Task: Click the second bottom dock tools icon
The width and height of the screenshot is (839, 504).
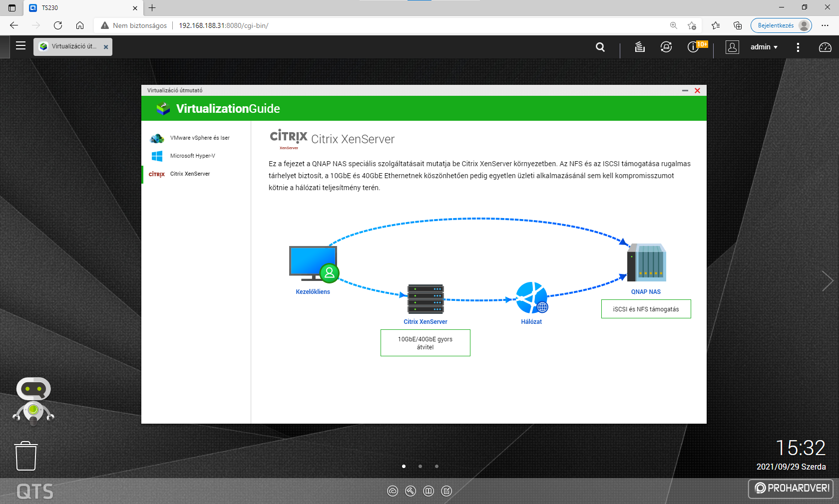Action: [411, 491]
